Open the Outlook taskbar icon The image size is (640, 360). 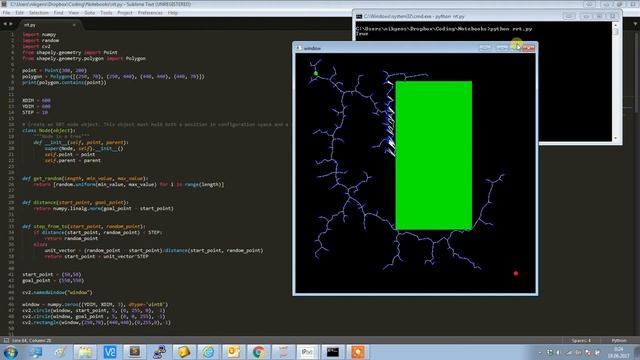point(233,352)
